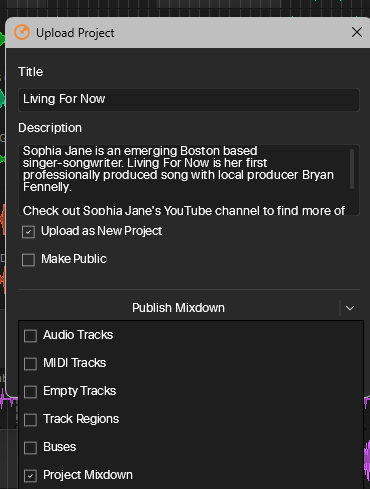
Task: Uncheck Upload as New Project
Action: pyautogui.click(x=28, y=232)
